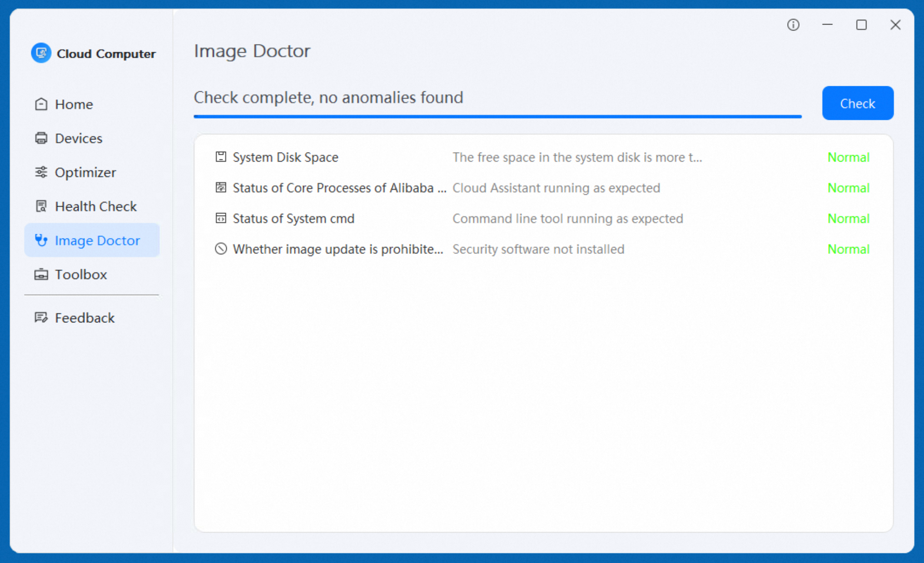Click the System Disk Space item icon
The height and width of the screenshot is (563, 924).
(220, 157)
